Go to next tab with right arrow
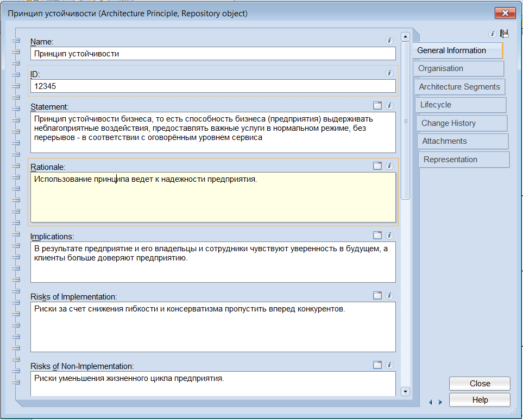The width and height of the screenshot is (523, 420). (440, 402)
